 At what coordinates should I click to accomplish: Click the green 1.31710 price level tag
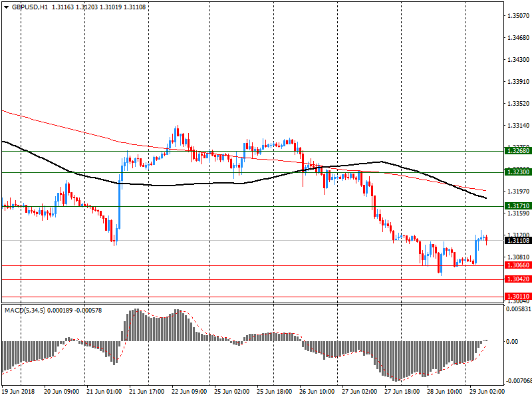point(517,206)
